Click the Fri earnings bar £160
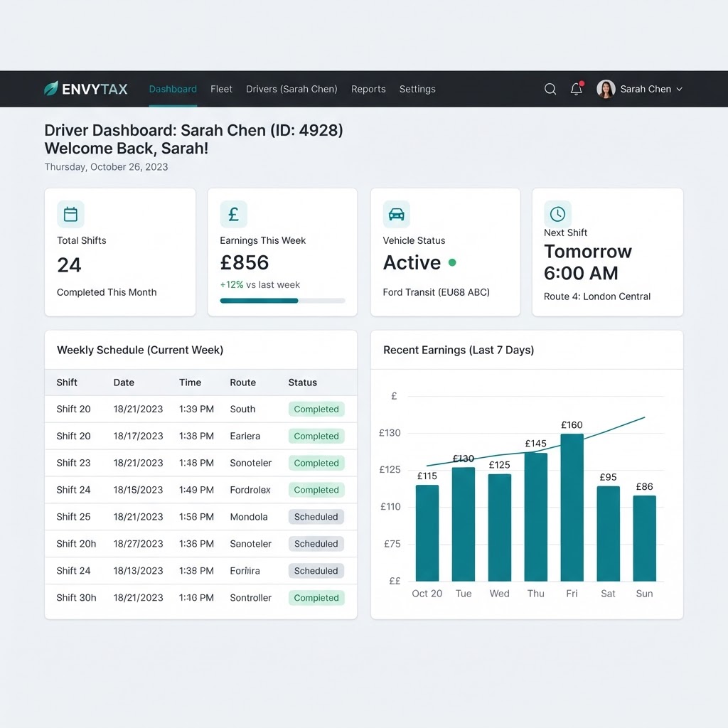Screen dimensions: 728x728 pyautogui.click(x=572, y=508)
